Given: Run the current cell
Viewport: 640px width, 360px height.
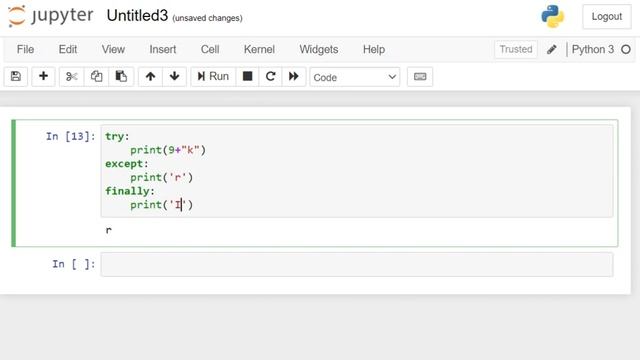Looking at the screenshot, I should tap(213, 76).
